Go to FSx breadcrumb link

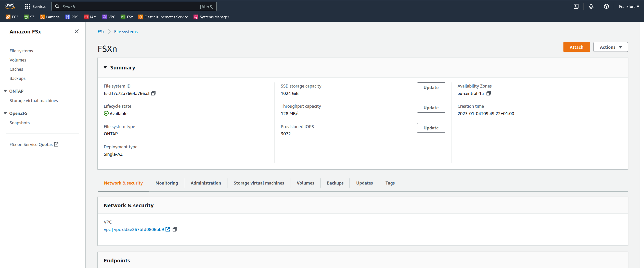(101, 32)
